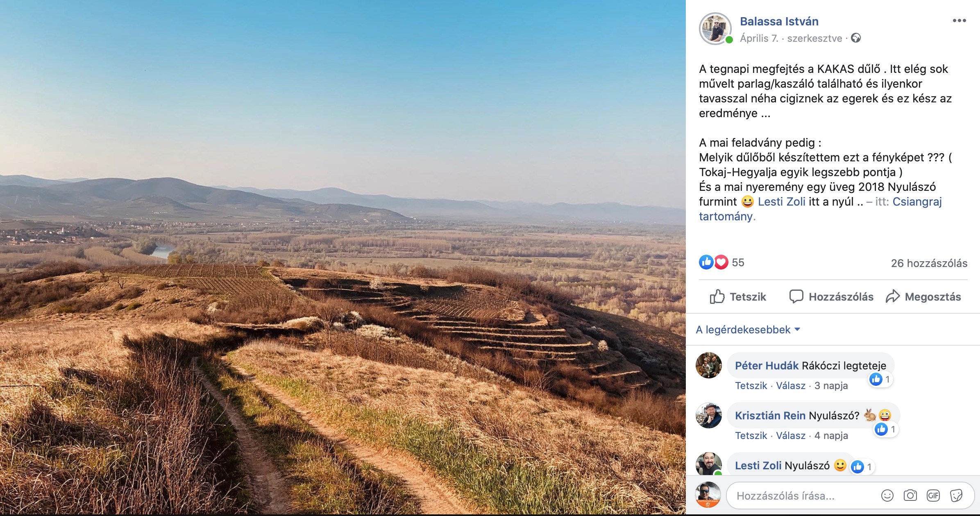Open the sticker picker icon
The height and width of the screenshot is (516, 980).
pyautogui.click(x=956, y=496)
